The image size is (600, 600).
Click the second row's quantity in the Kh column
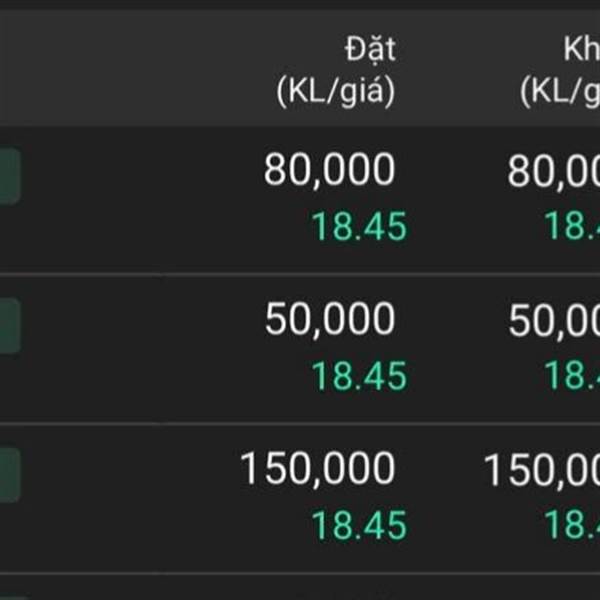(554, 321)
